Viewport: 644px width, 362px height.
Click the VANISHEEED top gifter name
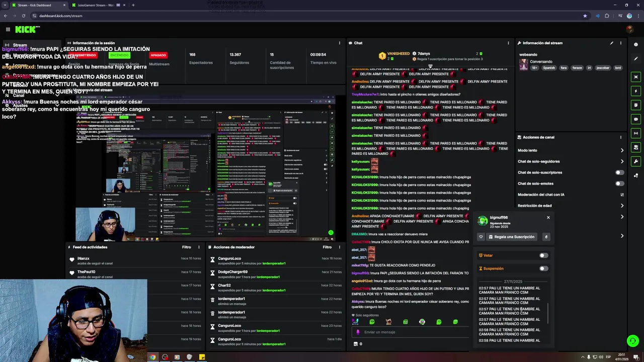pos(398,54)
